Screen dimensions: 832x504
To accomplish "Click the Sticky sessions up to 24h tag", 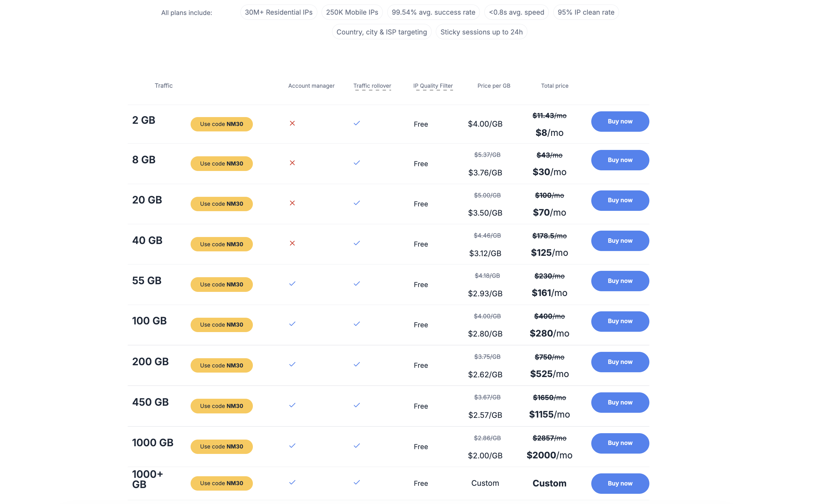I will 481,32.
